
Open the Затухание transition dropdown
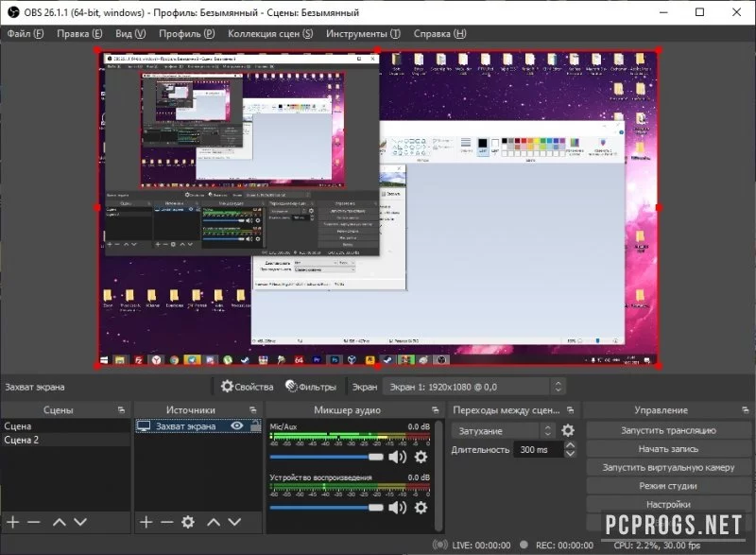tap(503, 430)
